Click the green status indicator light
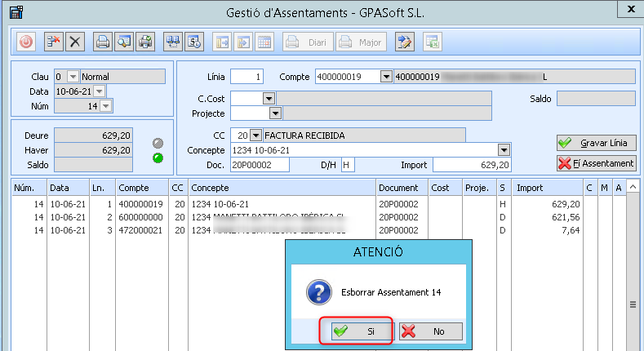The width and height of the screenshot is (644, 351). pyautogui.click(x=158, y=158)
